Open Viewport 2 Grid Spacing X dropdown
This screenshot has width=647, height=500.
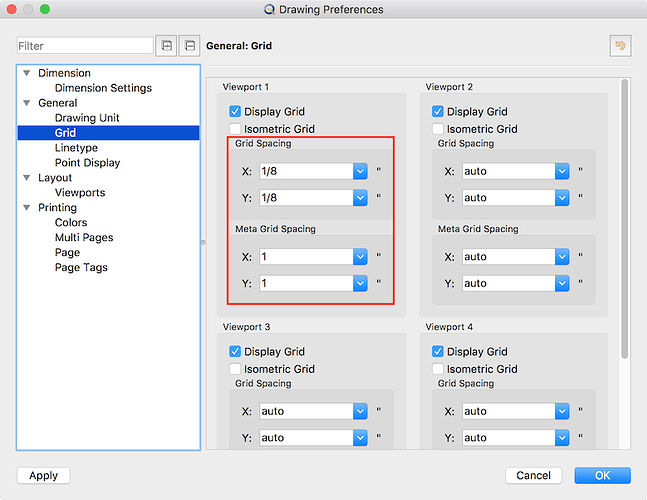pos(563,172)
